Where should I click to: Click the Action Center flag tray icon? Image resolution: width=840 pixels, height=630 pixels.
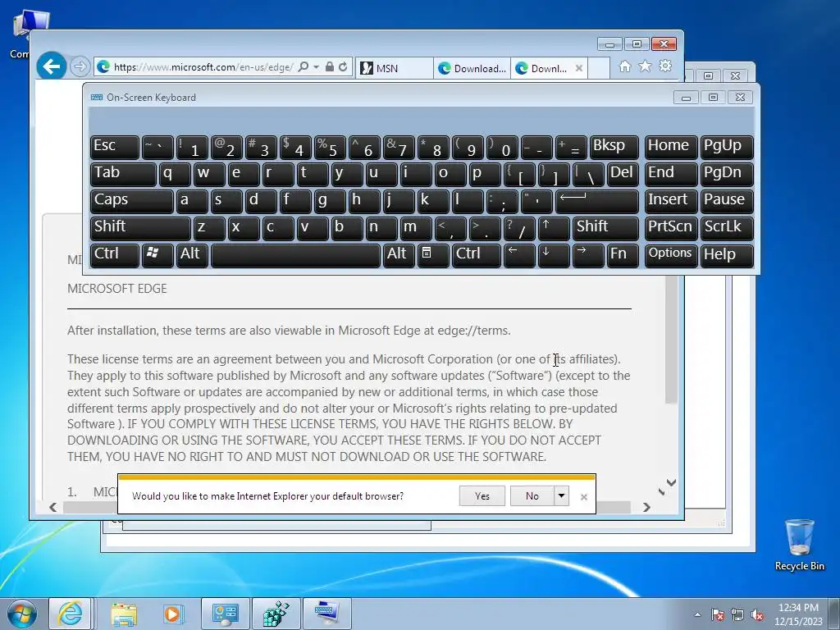[717, 615]
